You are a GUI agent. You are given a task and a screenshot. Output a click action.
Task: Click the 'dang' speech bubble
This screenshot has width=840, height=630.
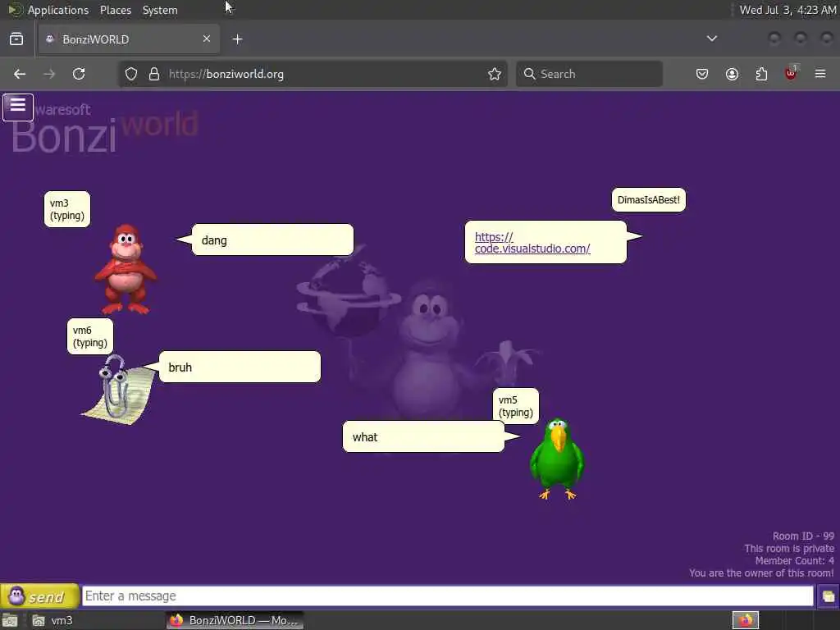pos(272,240)
